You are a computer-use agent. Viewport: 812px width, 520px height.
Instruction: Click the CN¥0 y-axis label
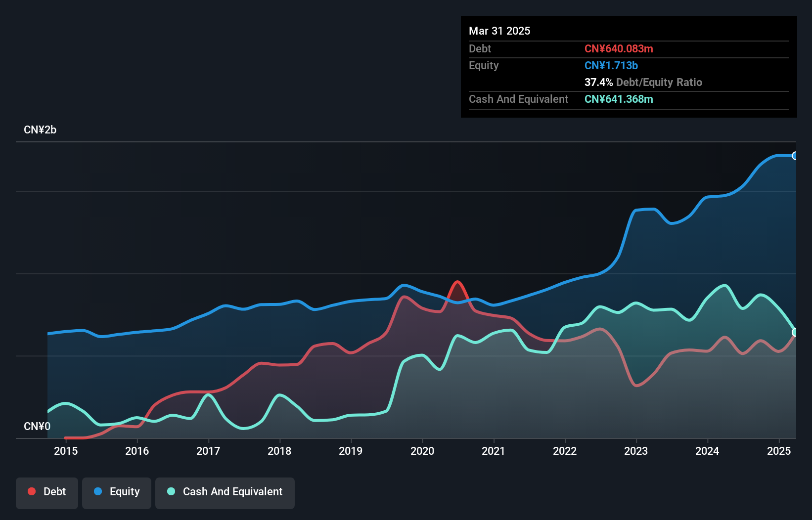(x=37, y=426)
